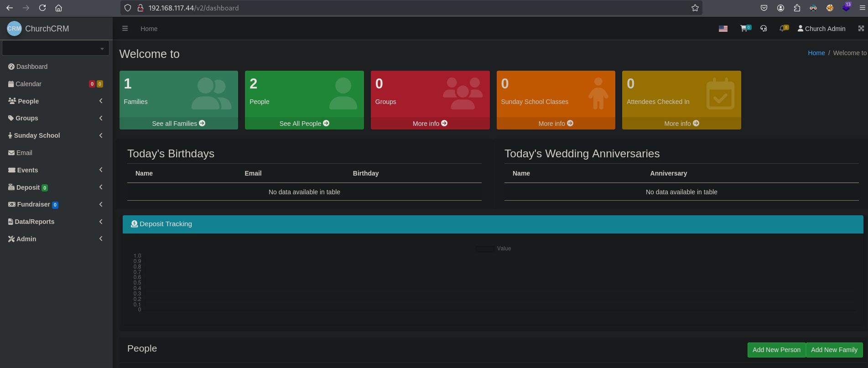Screen dimensions: 868x368
Task: Click the browser address bar
Action: click(411, 8)
